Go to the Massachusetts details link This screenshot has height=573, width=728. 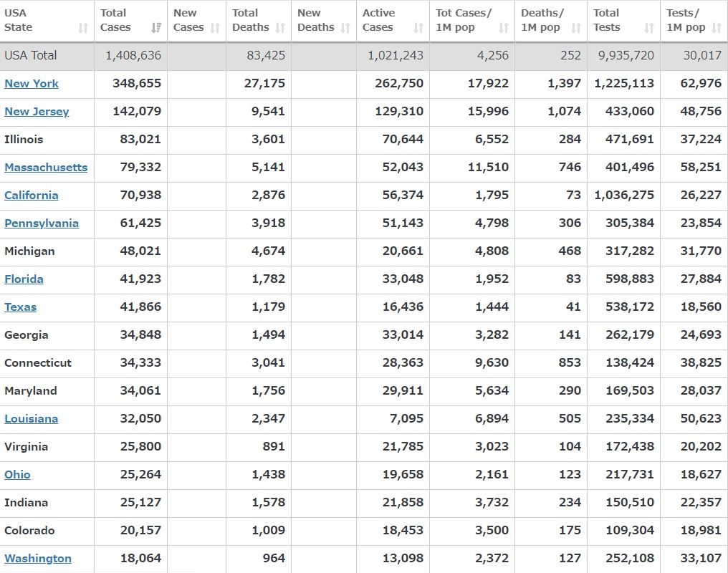[46, 167]
